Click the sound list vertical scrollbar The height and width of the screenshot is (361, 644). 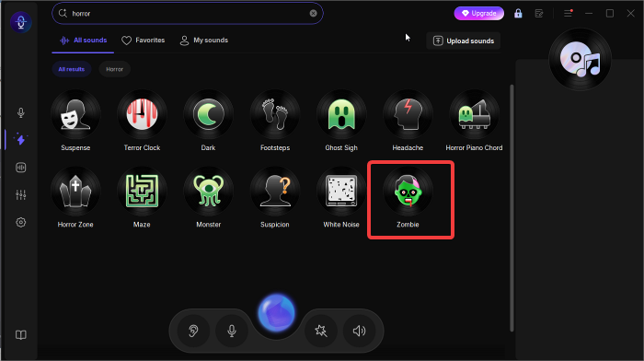(x=512, y=207)
